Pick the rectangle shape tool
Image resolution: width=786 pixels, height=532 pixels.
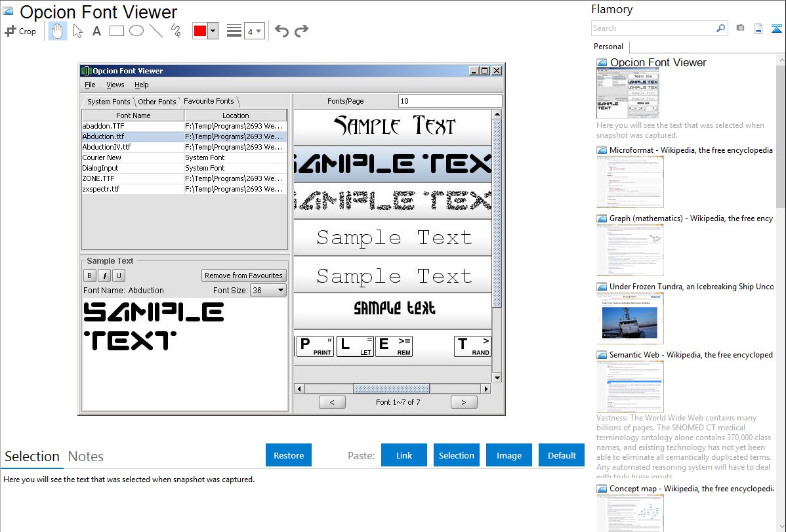pos(116,31)
